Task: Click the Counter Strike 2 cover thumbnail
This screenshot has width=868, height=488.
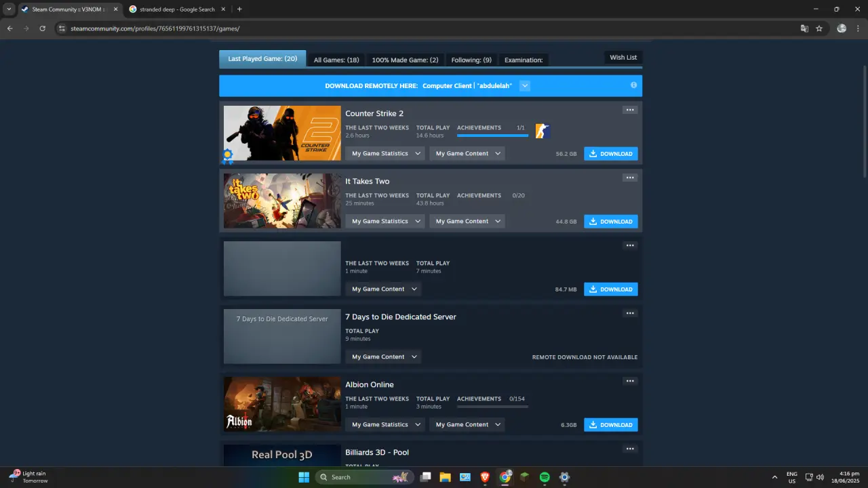Action: coord(282,133)
